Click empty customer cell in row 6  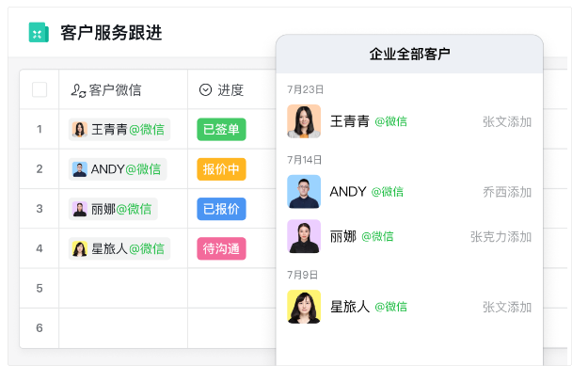point(123,328)
